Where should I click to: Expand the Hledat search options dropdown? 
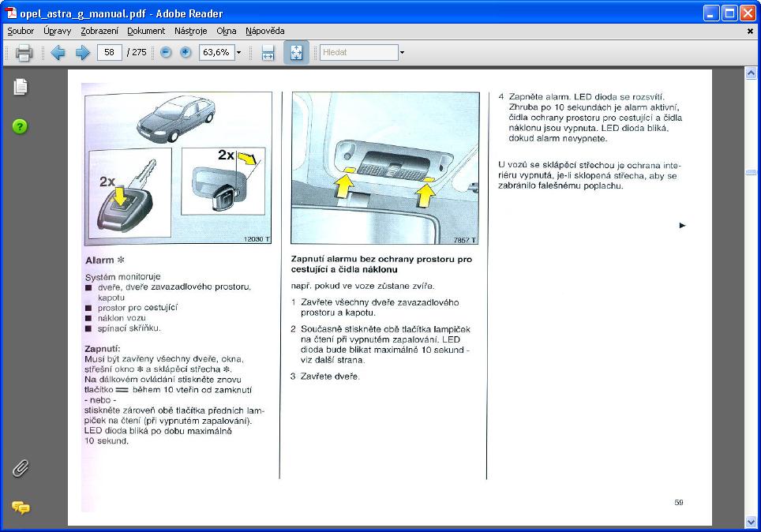point(402,53)
